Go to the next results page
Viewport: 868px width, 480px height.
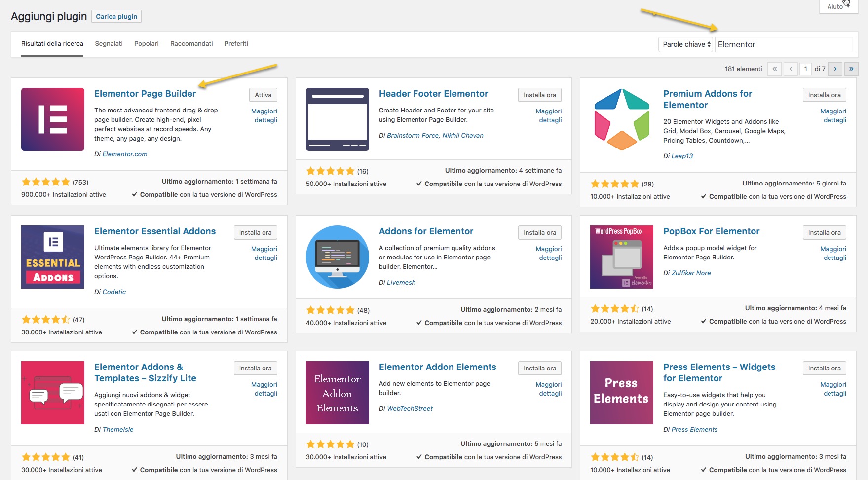tap(835, 69)
